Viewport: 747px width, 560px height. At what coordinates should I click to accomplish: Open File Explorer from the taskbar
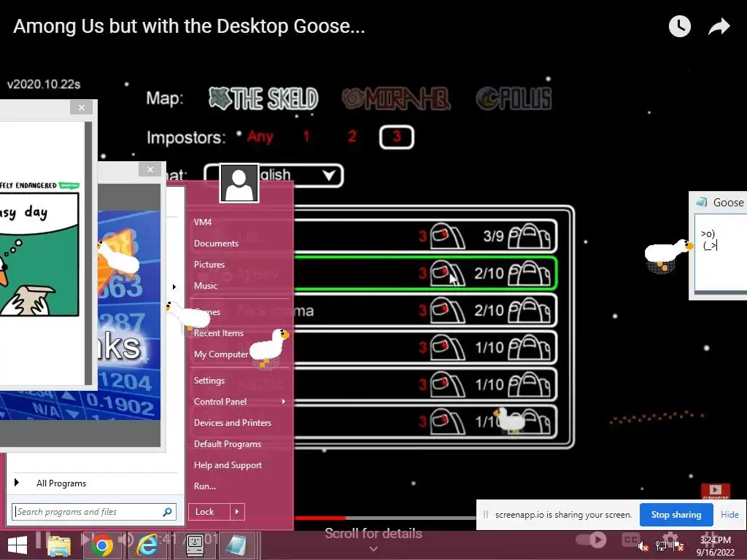click(58, 545)
